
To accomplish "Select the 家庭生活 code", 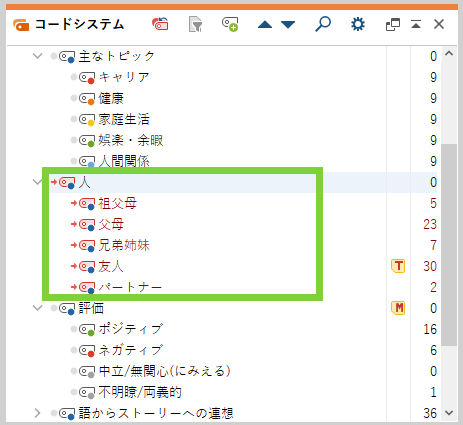I will click(124, 119).
